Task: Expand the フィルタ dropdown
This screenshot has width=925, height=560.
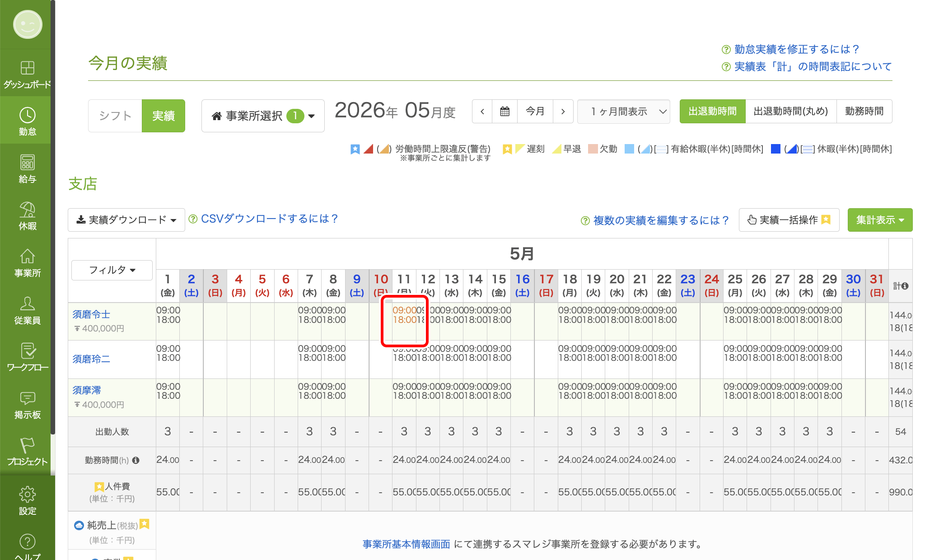Action: 112,270
